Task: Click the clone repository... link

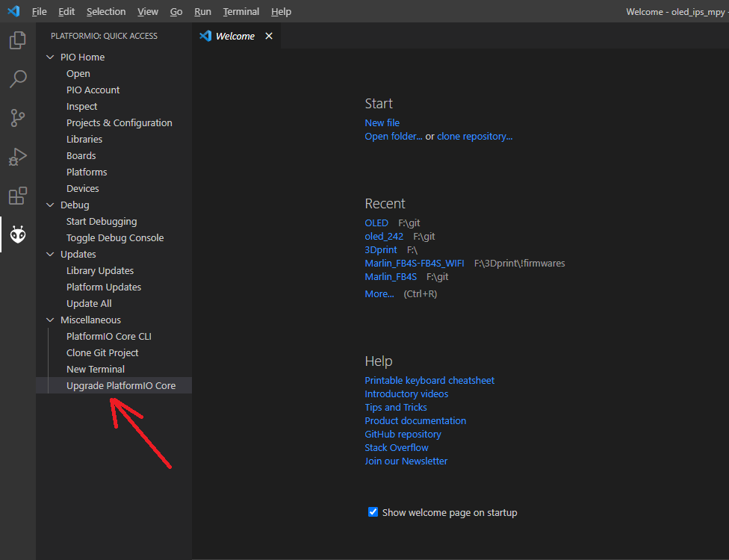Action: (475, 136)
